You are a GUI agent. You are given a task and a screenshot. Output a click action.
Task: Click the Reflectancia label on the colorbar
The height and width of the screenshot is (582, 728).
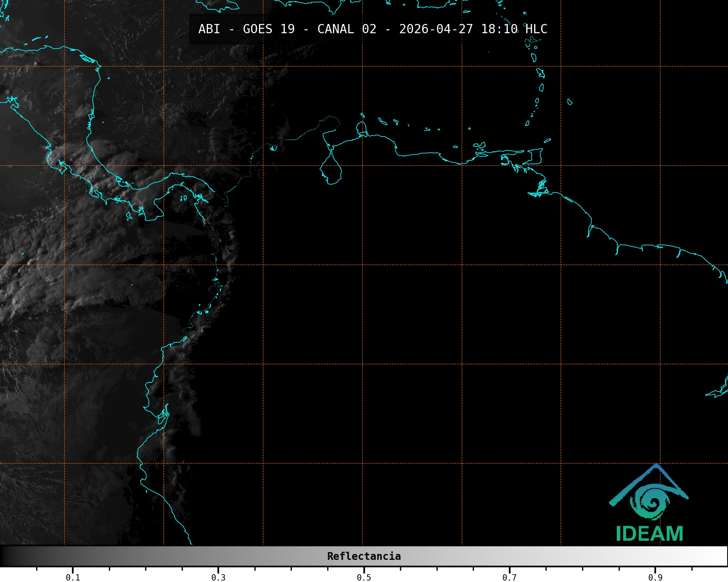pos(364,556)
